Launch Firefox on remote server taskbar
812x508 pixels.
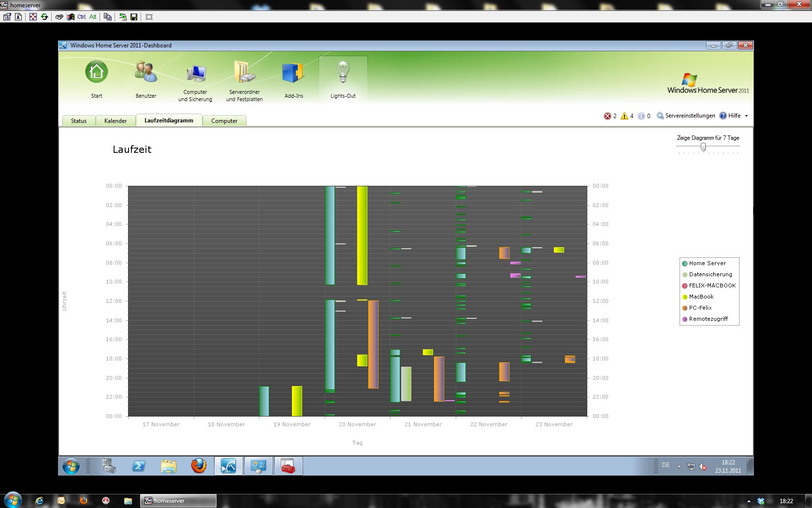pos(199,466)
